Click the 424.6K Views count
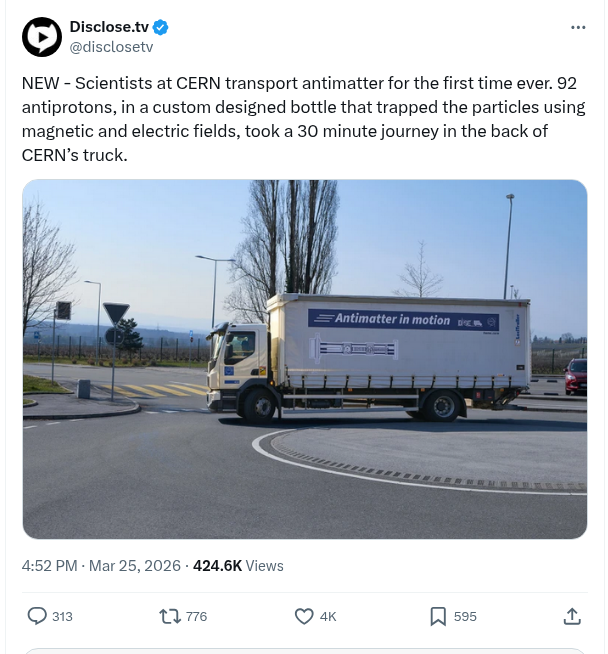 [x=238, y=566]
